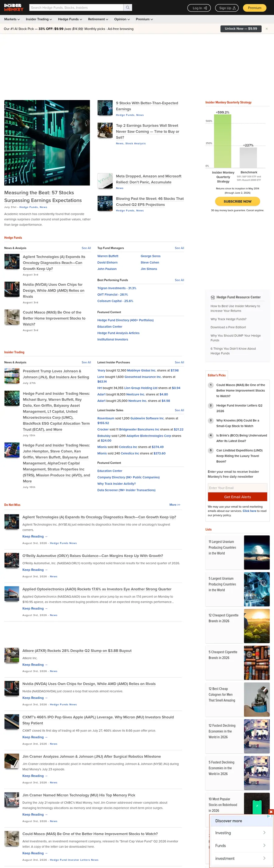This screenshot has height=868, width=274.
Task: Click Unlock Now — $9.99 button
Action: click(x=241, y=29)
